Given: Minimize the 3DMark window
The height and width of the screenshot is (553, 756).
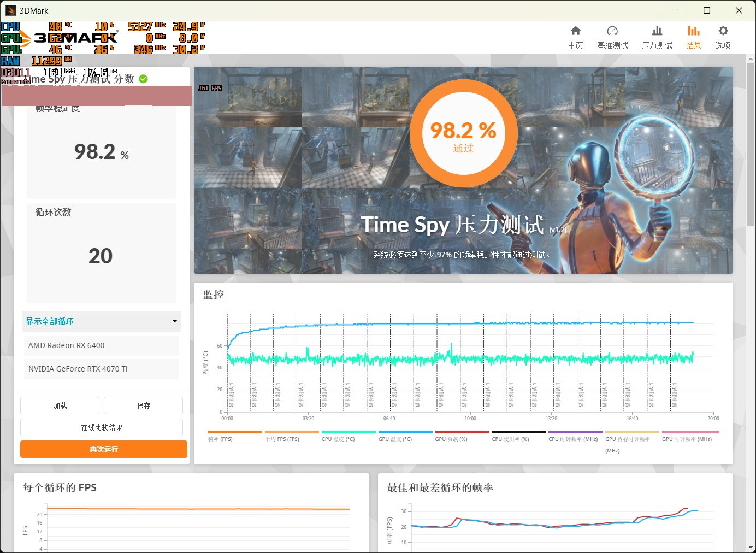Looking at the screenshot, I should [675, 10].
